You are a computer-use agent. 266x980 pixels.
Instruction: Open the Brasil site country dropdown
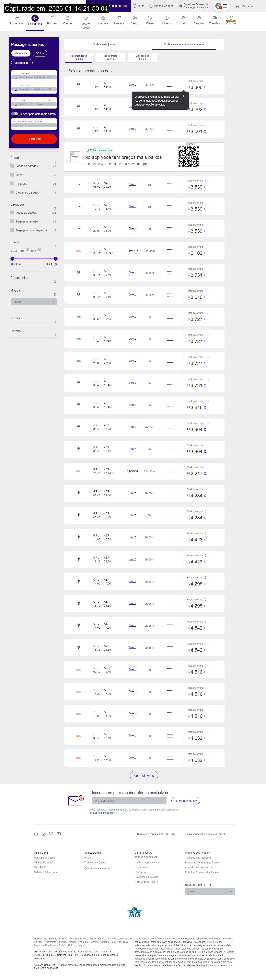[x=210, y=891]
